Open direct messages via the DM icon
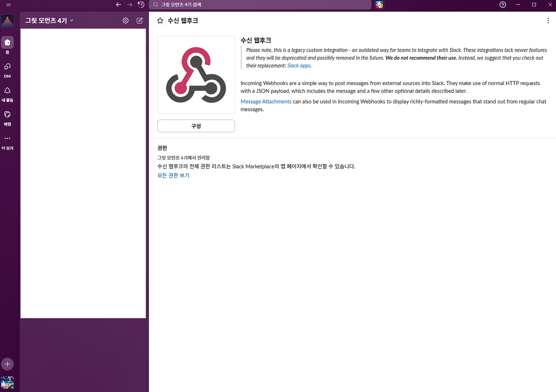556x392 pixels. click(x=7, y=66)
